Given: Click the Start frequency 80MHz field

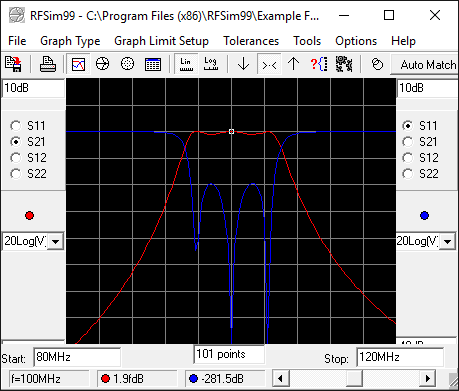Looking at the screenshot, I should click(77, 357).
